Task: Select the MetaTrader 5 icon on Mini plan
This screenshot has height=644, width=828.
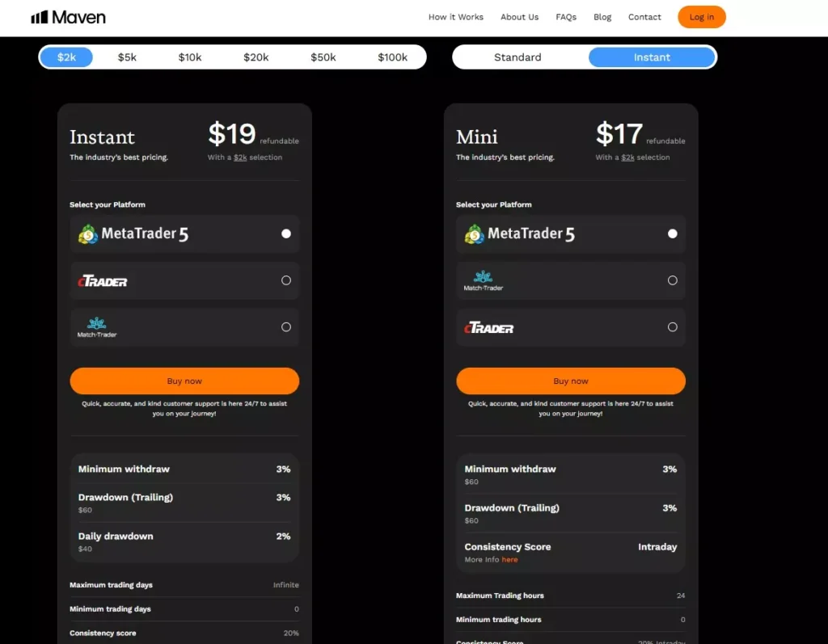Action: coord(471,234)
